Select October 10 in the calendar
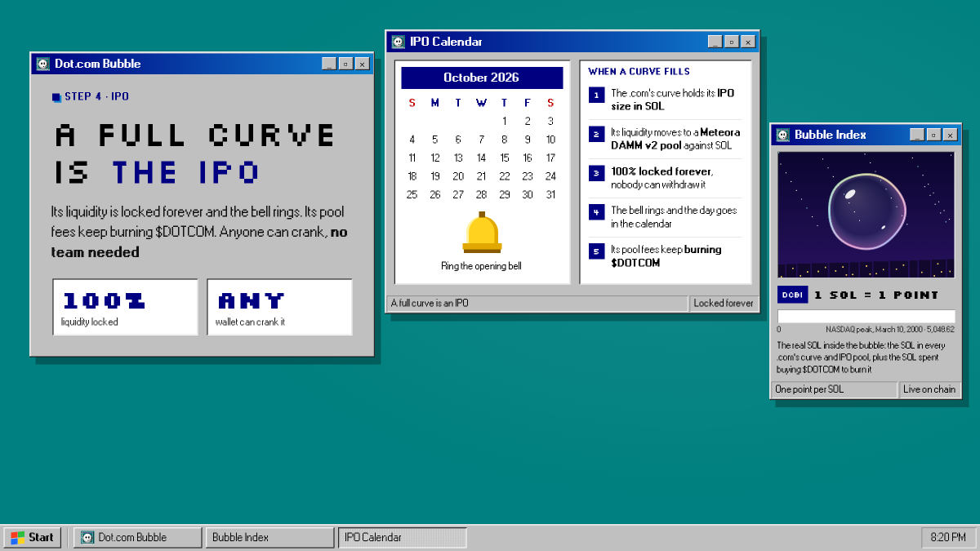 click(x=550, y=140)
